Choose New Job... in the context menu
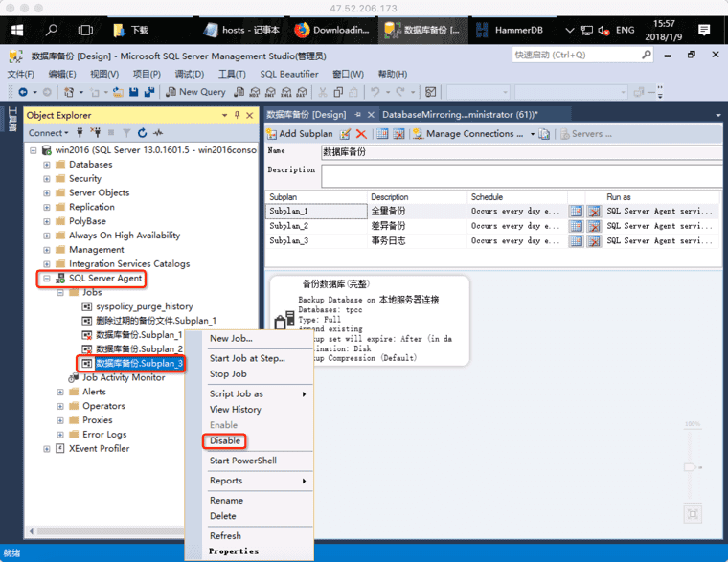Image resolution: width=728 pixels, height=562 pixels. 231,338
